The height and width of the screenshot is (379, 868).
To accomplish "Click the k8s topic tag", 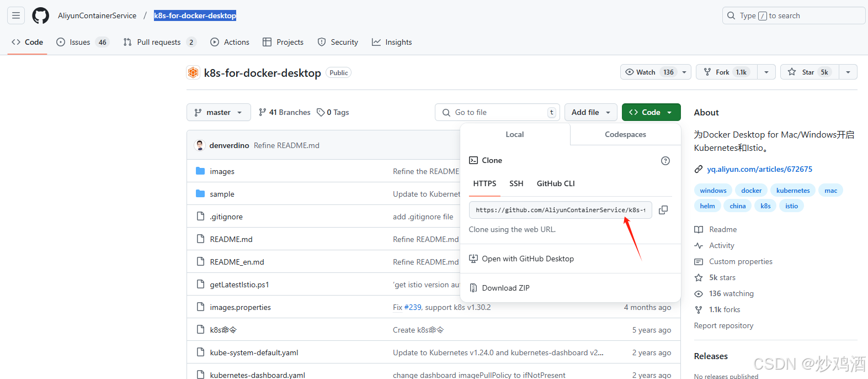I will pyautogui.click(x=765, y=206).
